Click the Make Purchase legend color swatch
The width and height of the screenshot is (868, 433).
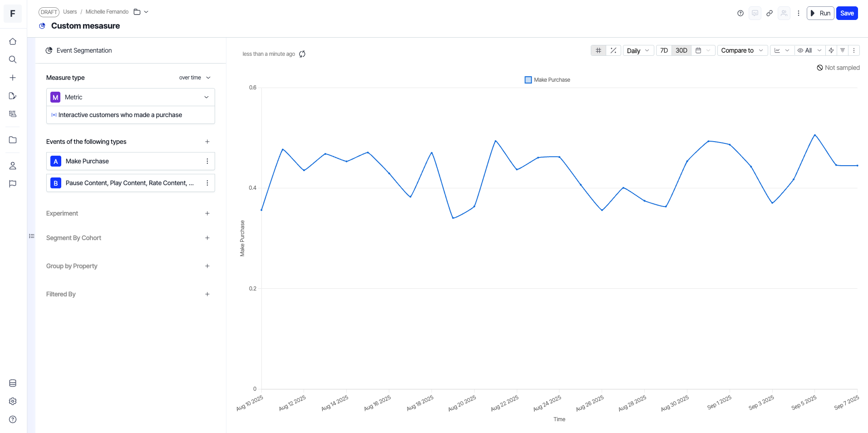pyautogui.click(x=528, y=80)
